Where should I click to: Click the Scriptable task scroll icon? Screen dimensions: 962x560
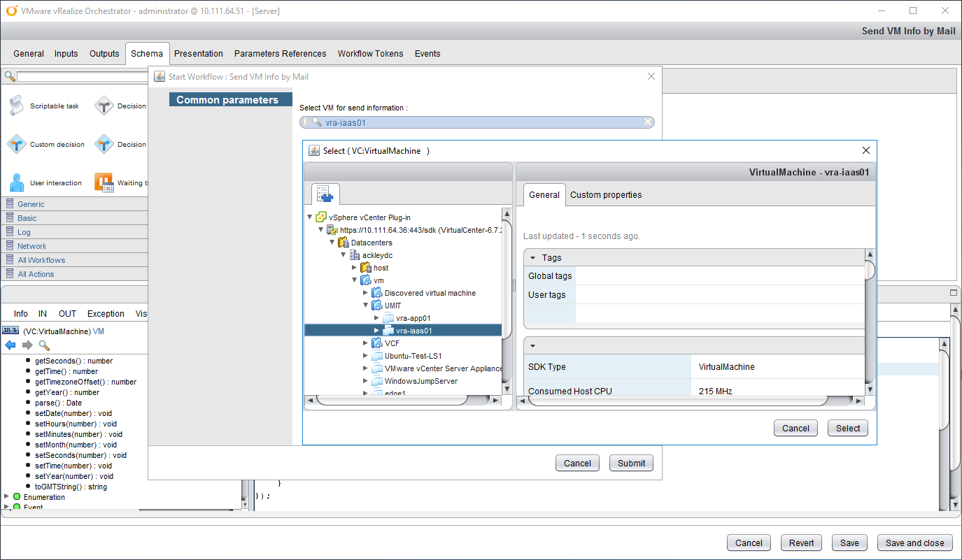pyautogui.click(x=16, y=106)
